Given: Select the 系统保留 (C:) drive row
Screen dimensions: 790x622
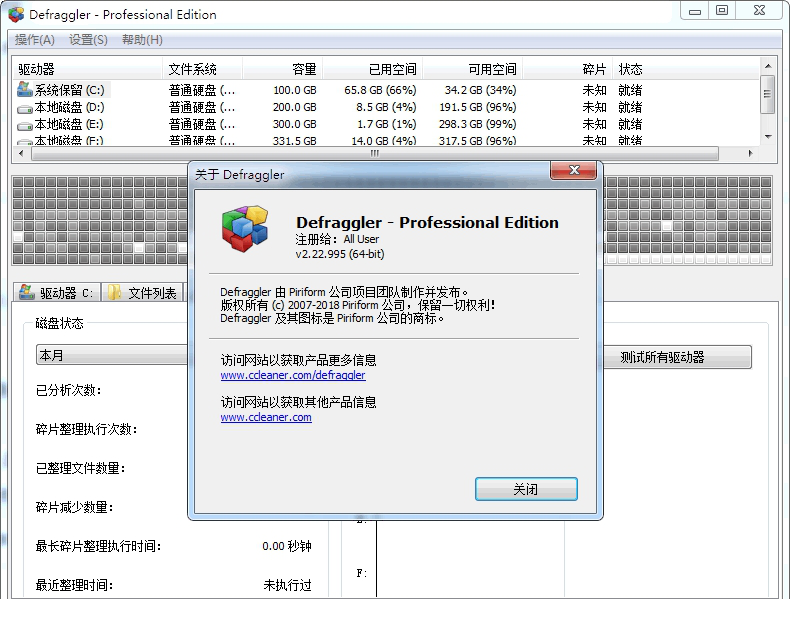Looking at the screenshot, I should [385, 90].
